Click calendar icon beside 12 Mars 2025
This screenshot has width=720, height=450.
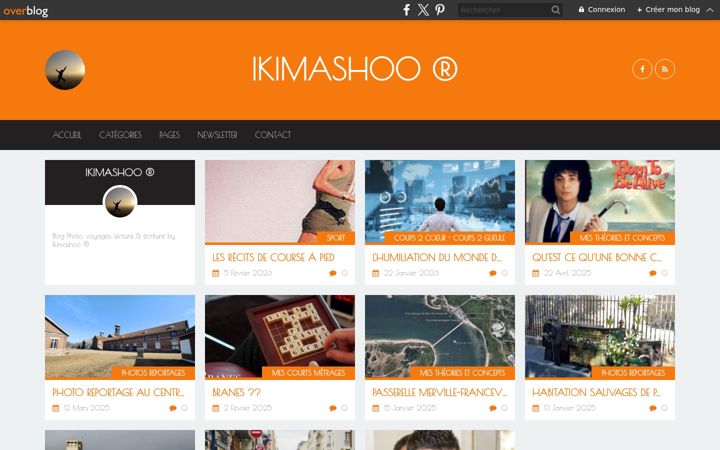(56, 408)
